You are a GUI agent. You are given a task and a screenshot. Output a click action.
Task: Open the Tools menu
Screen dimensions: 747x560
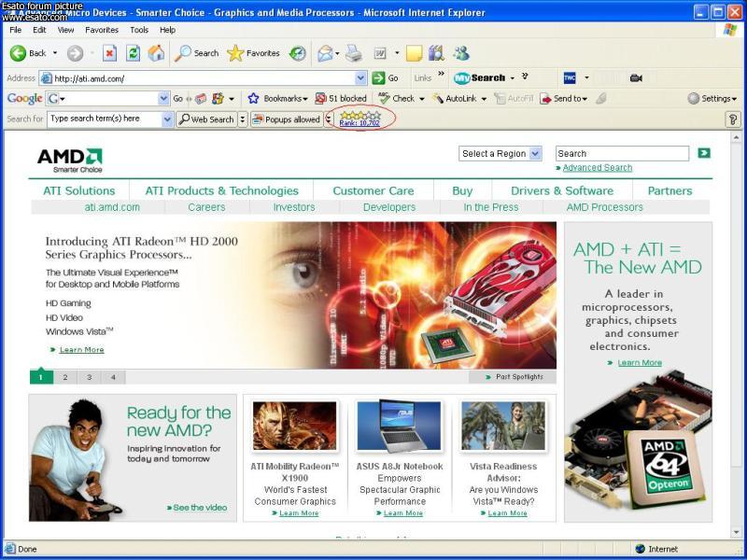[x=139, y=30]
